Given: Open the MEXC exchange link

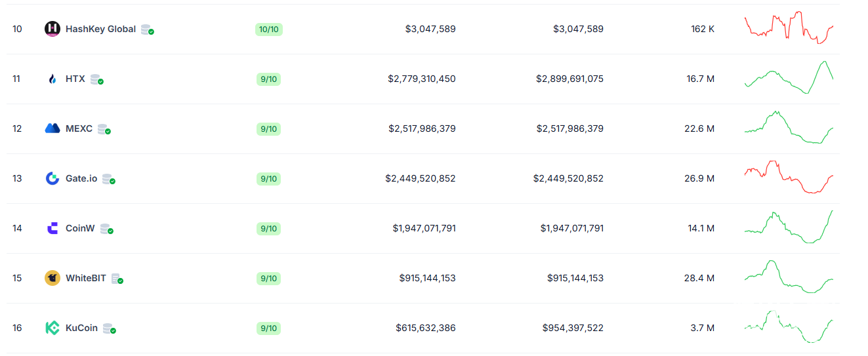Looking at the screenshot, I should tap(79, 129).
